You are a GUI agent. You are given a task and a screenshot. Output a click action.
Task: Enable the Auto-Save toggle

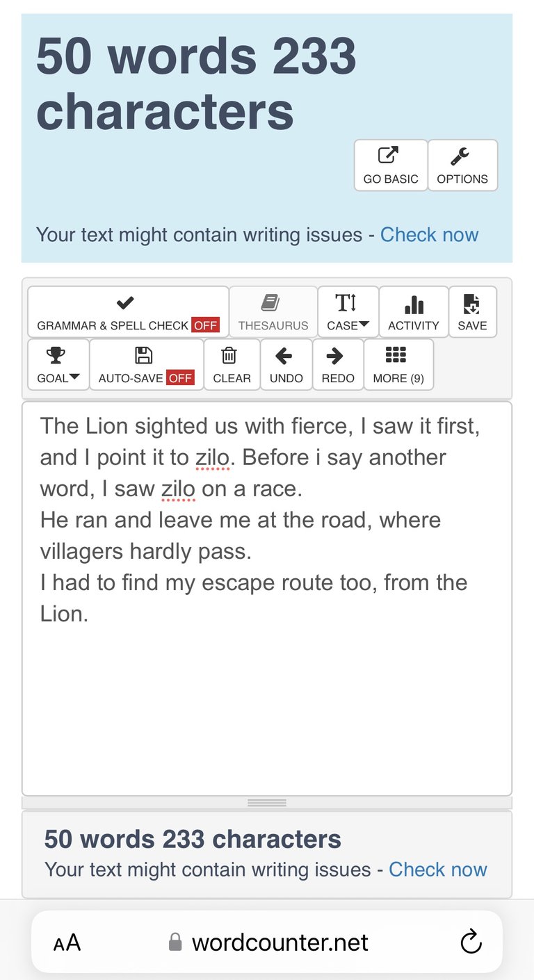pyautogui.click(x=147, y=365)
